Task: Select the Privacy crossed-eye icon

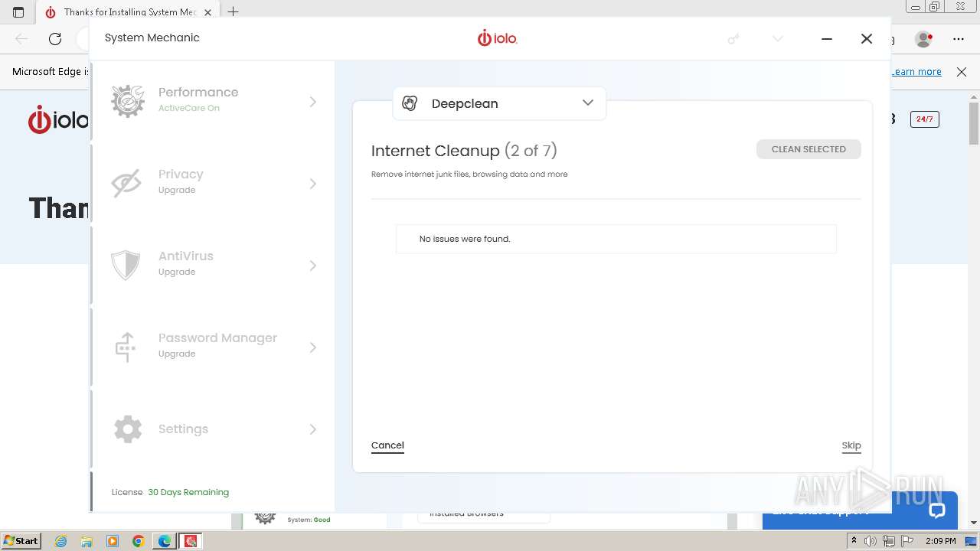Action: [x=126, y=183]
